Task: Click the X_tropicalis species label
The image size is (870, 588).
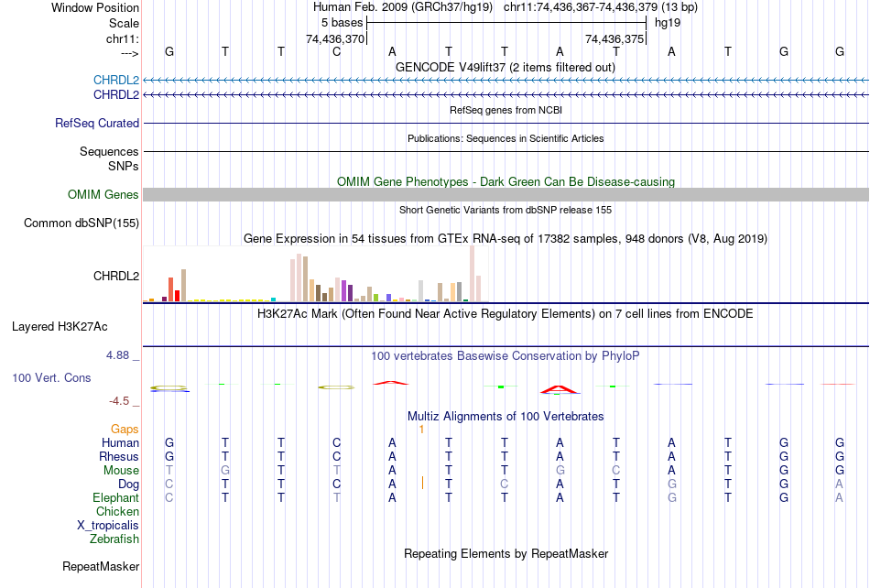Action: point(108,526)
